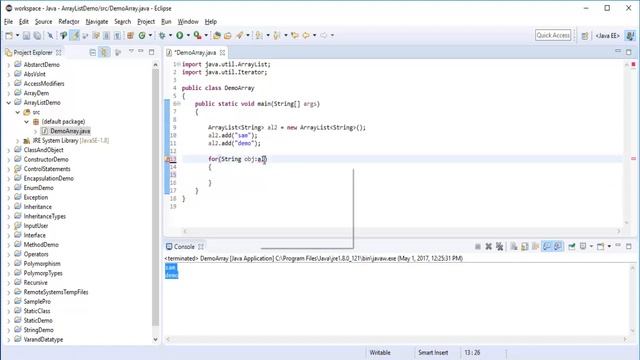Close the DemoArray.java tab
640x360 pixels.
(x=222, y=53)
